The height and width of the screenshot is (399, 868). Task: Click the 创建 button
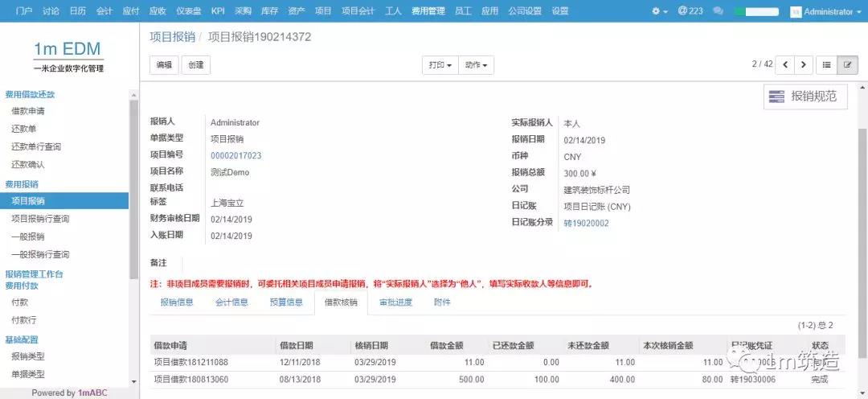pos(195,65)
